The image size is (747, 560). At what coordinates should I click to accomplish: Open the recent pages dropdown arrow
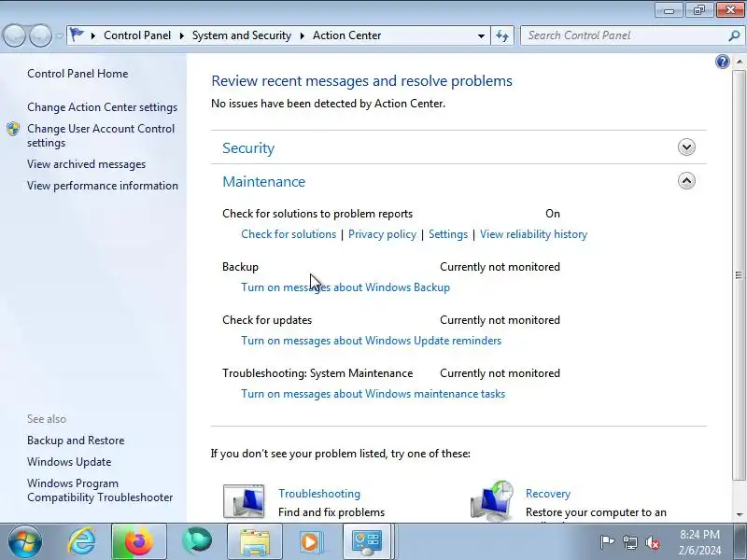tap(59, 36)
